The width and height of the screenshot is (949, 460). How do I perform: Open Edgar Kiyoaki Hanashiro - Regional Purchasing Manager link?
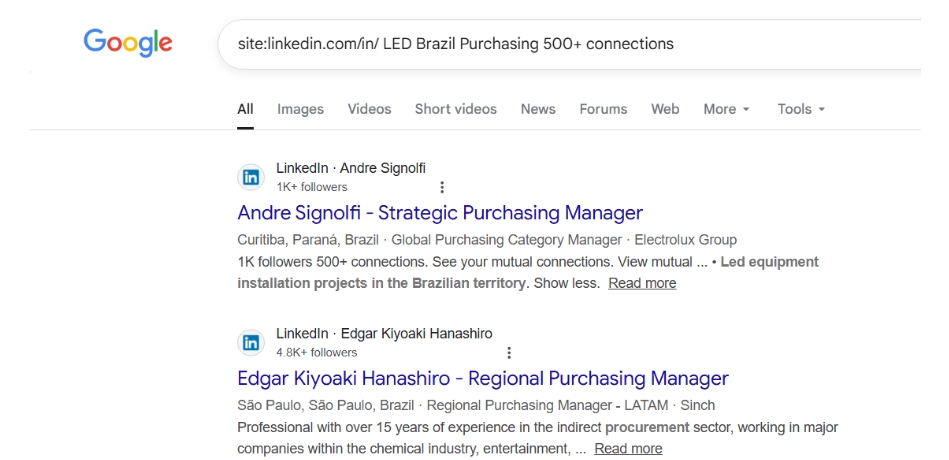point(483,378)
